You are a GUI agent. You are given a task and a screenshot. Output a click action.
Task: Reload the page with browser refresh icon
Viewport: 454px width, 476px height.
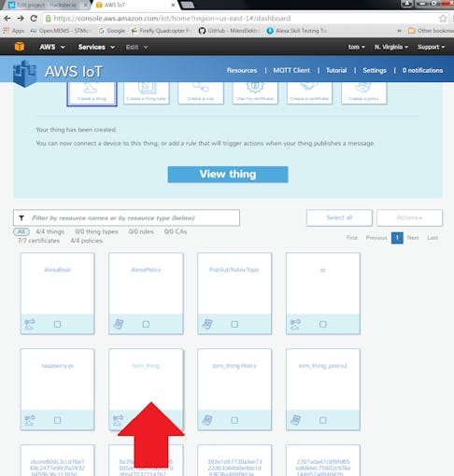(34, 19)
